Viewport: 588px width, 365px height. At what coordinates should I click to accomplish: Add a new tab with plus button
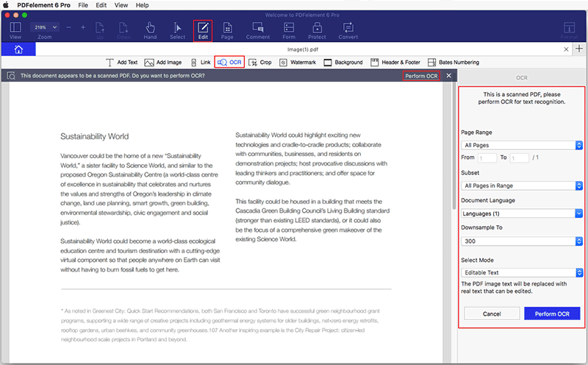(579, 49)
